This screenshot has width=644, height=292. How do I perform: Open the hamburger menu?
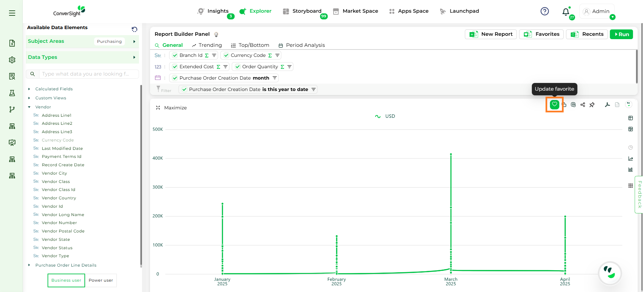12,13
